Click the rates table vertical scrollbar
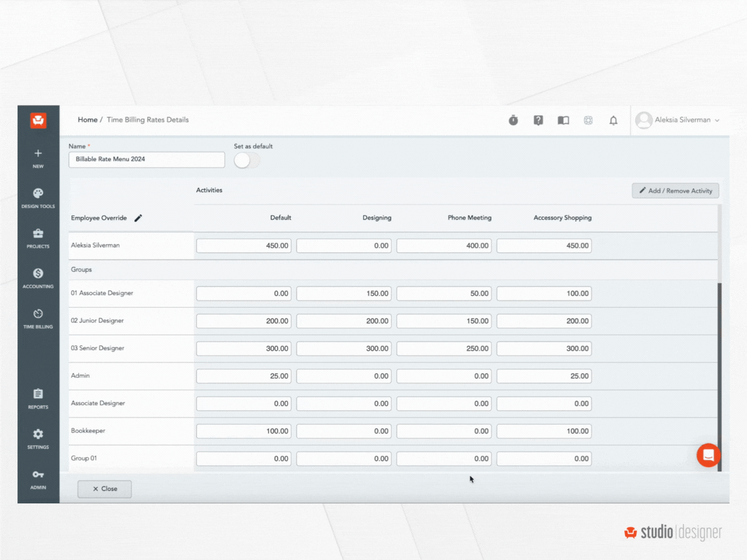The height and width of the screenshot is (560, 747). coord(720,373)
